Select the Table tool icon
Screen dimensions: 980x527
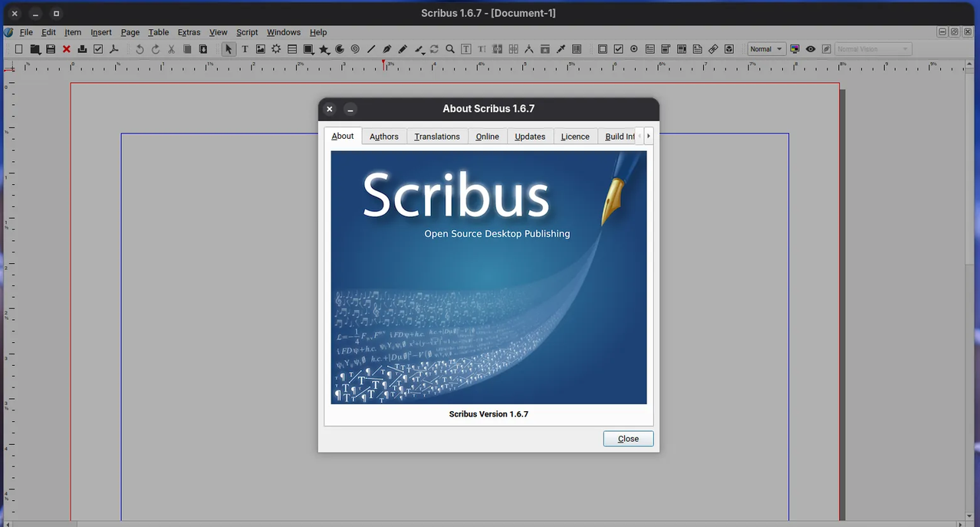[292, 49]
